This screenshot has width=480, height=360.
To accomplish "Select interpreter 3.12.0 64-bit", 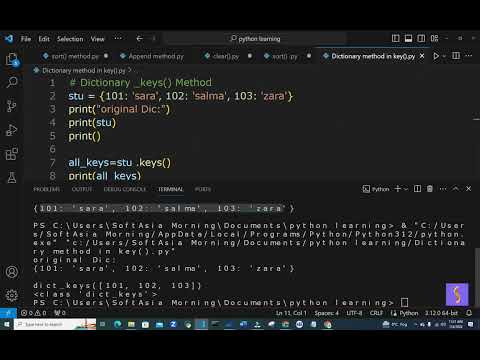I will point(441,313).
